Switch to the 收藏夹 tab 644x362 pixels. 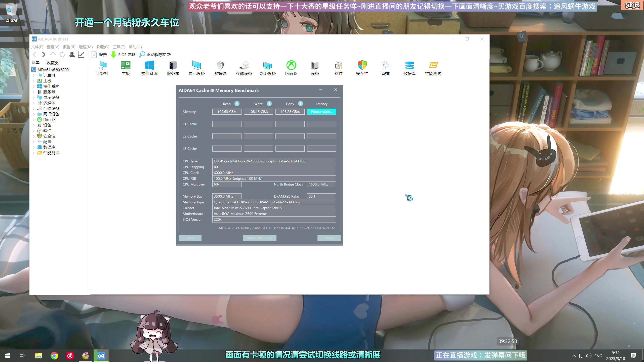coord(52,63)
